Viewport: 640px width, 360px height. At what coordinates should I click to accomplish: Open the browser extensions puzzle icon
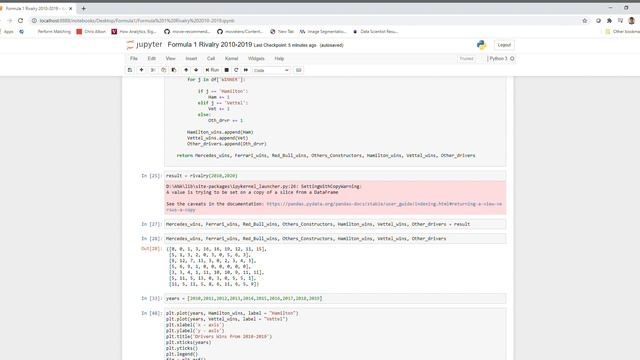pos(609,20)
